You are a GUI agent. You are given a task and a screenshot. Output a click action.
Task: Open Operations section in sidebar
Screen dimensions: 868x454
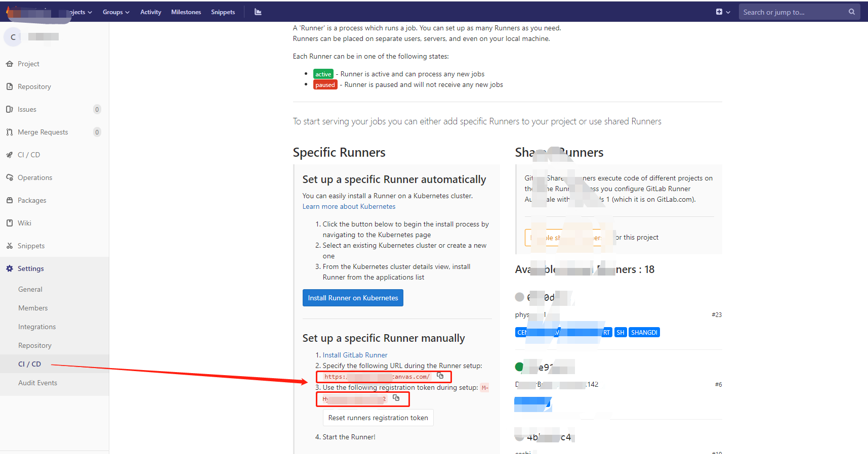35,177
